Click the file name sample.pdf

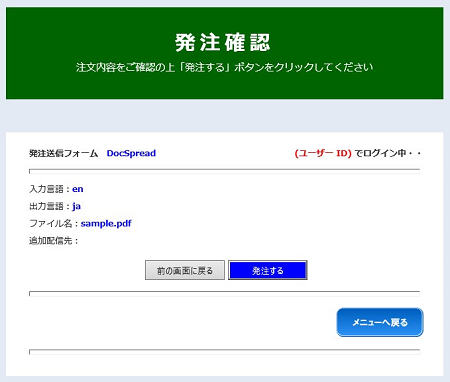(x=106, y=223)
